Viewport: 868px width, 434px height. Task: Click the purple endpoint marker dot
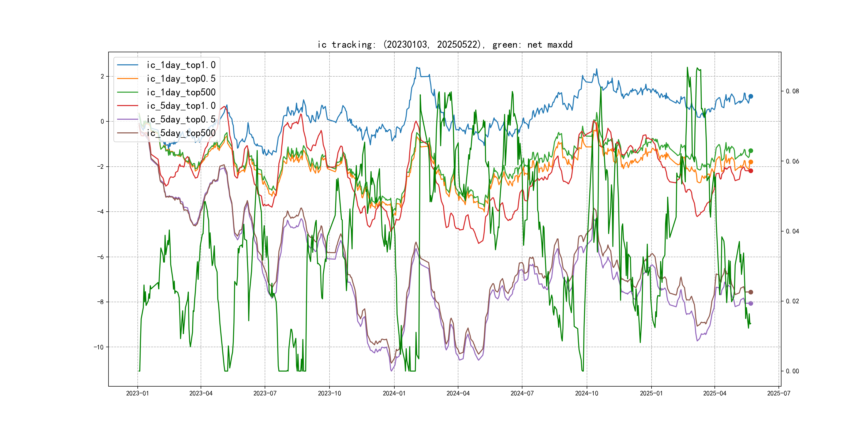point(751,303)
